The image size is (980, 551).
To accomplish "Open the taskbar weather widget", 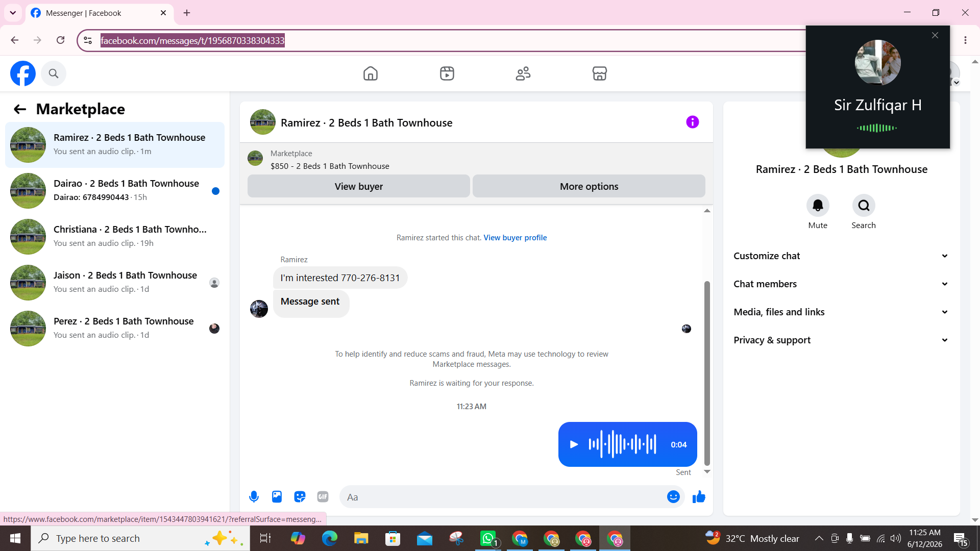I will tap(752, 538).
